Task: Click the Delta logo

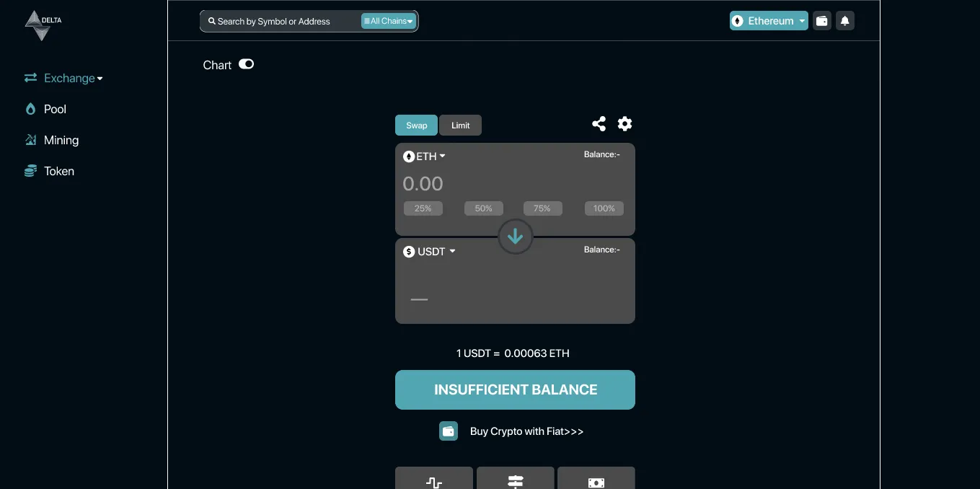Action: click(43, 25)
